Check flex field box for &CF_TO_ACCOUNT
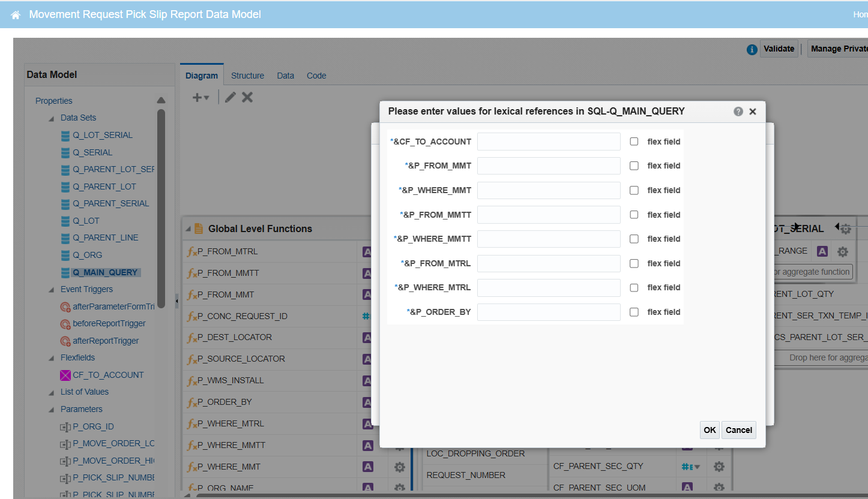This screenshot has height=499, width=868. coord(634,142)
